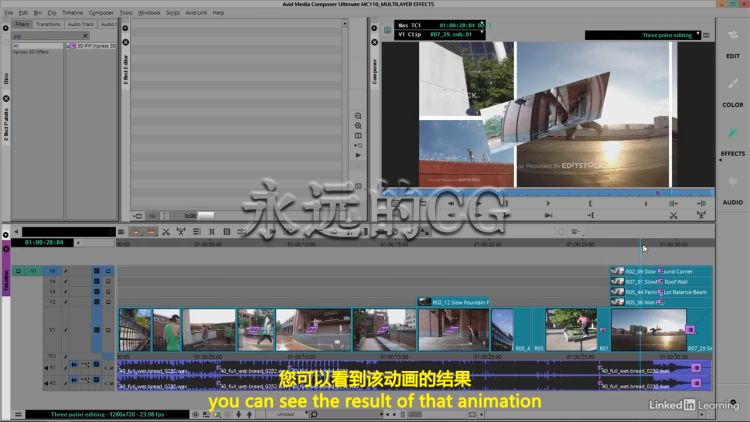Expand the A2 audio track arrow

click(x=46, y=383)
